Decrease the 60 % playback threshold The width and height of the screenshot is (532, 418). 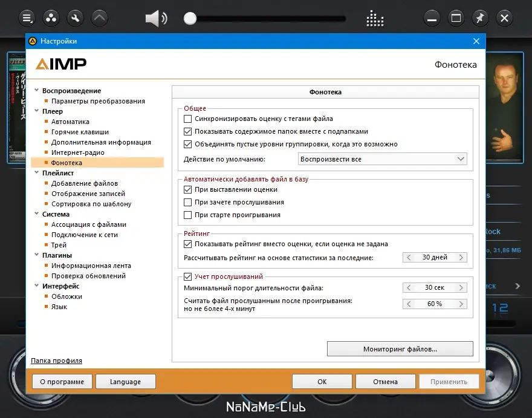[x=409, y=304]
